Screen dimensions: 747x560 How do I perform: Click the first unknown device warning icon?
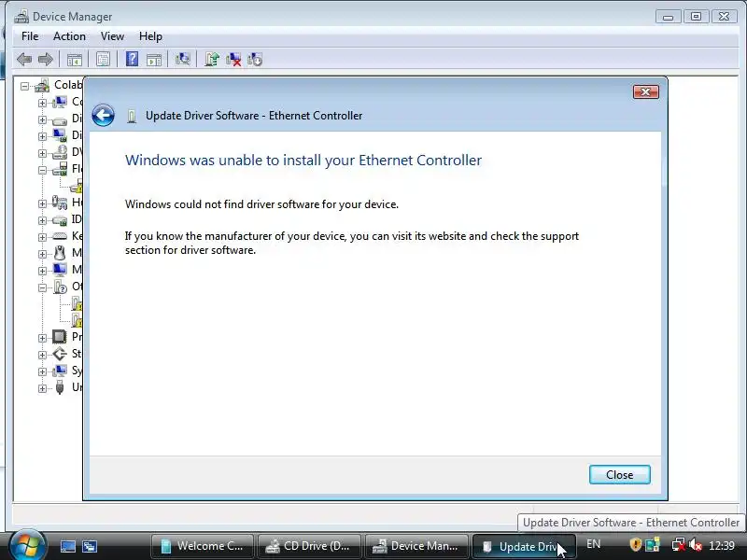point(77,303)
